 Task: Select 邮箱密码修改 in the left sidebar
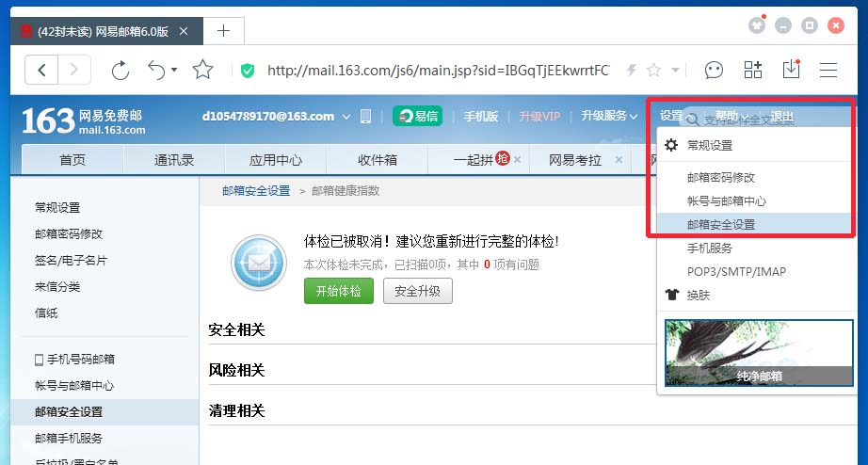click(69, 233)
